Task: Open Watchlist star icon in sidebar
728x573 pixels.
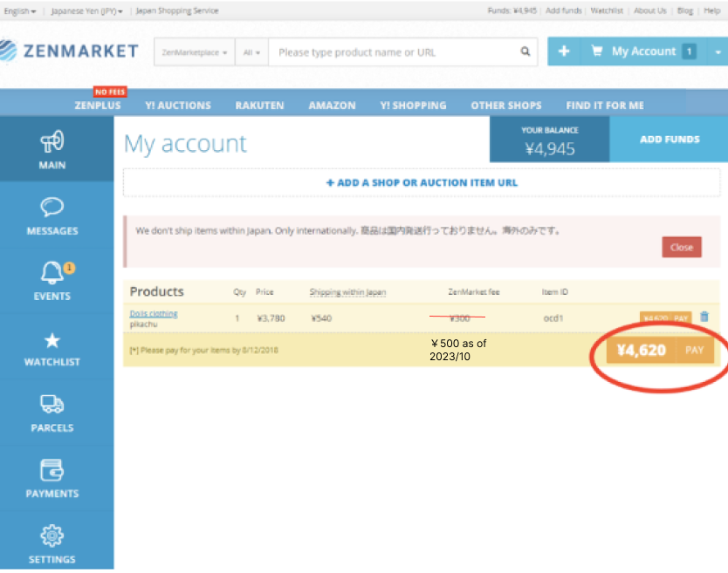Action: (x=52, y=340)
